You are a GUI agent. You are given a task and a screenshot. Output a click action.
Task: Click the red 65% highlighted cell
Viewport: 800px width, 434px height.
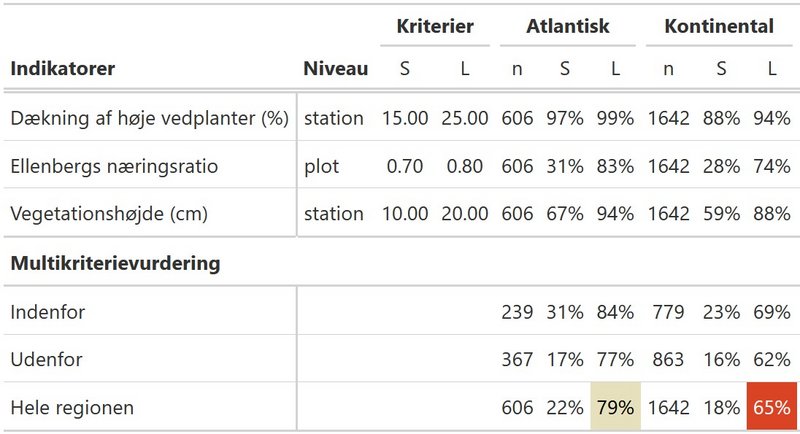click(x=771, y=406)
